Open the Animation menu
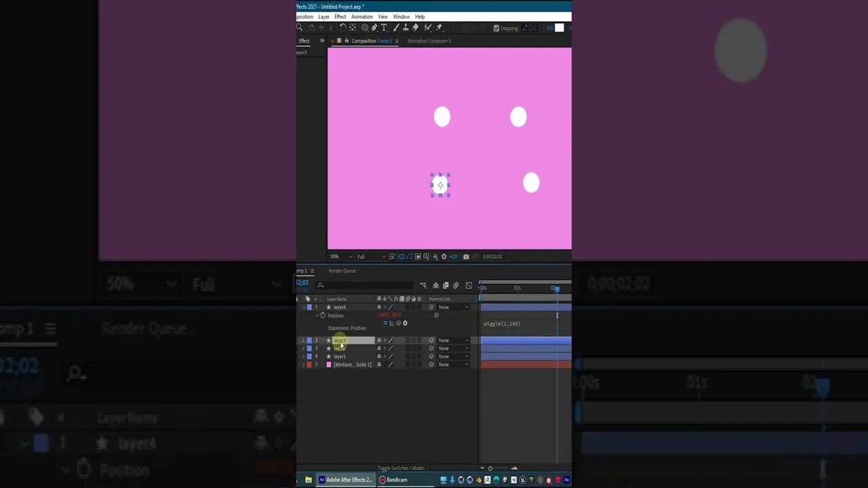This screenshot has width=868, height=488. (362, 17)
